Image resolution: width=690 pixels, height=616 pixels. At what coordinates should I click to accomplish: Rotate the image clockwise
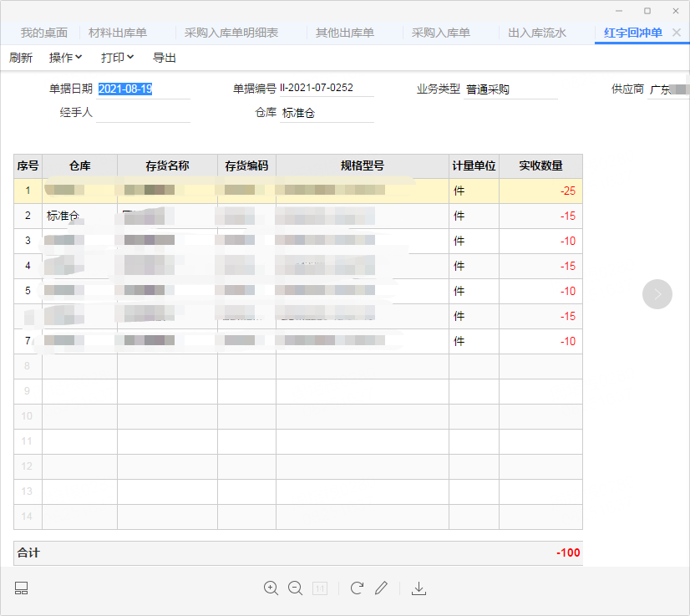coord(357,588)
